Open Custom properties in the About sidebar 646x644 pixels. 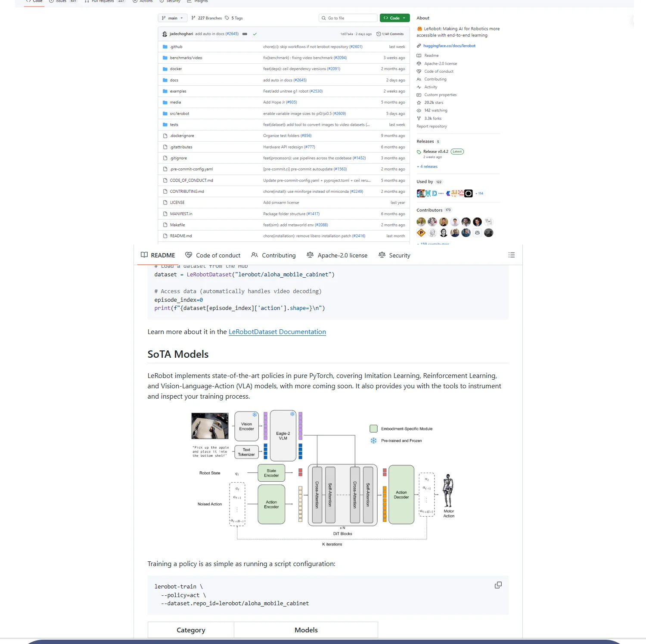(441, 95)
